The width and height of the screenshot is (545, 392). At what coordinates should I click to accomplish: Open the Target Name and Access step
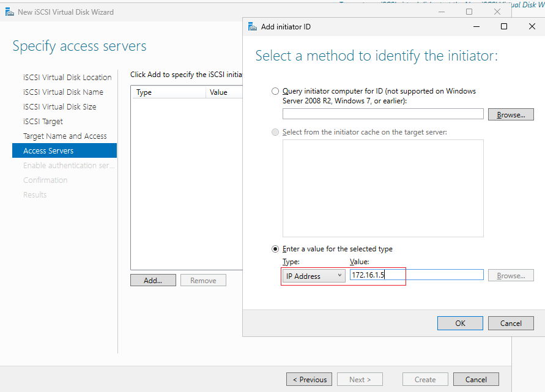pos(65,136)
